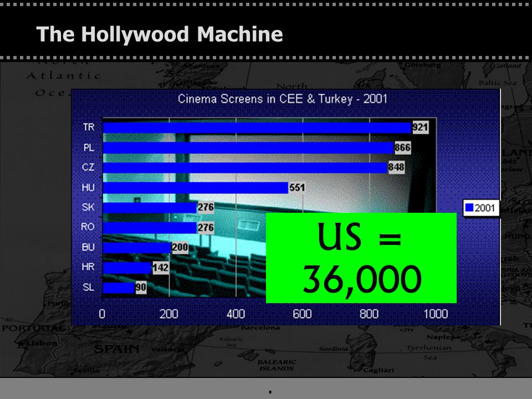
Task: Select the SK bar in the chart
Action: [150, 208]
